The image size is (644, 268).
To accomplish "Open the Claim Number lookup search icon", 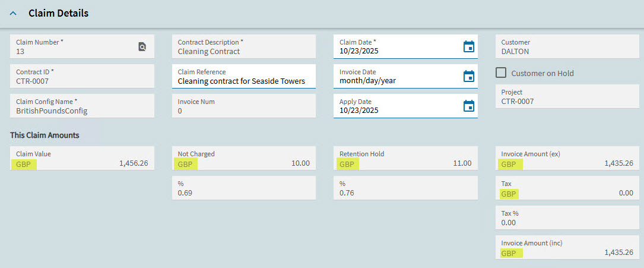I will 142,47.
